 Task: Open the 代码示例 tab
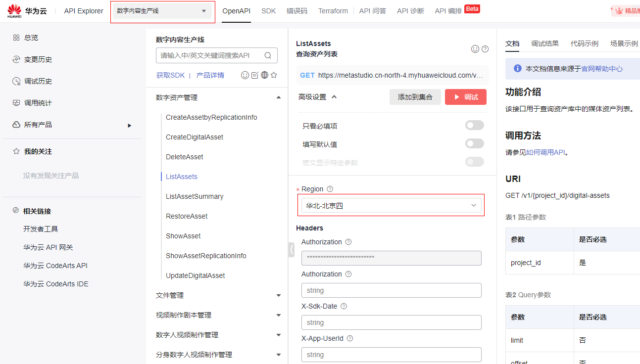tap(584, 44)
